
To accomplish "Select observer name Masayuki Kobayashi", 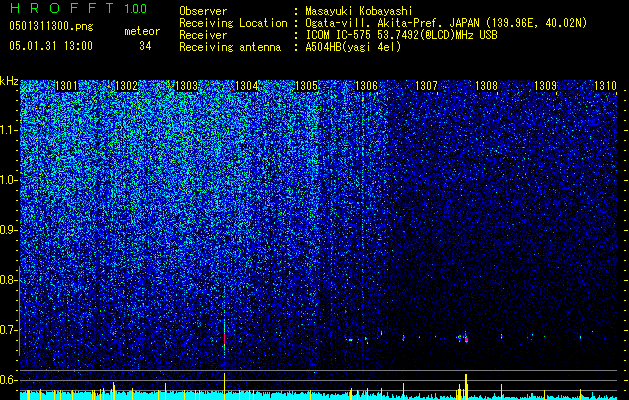I will click(x=359, y=11).
